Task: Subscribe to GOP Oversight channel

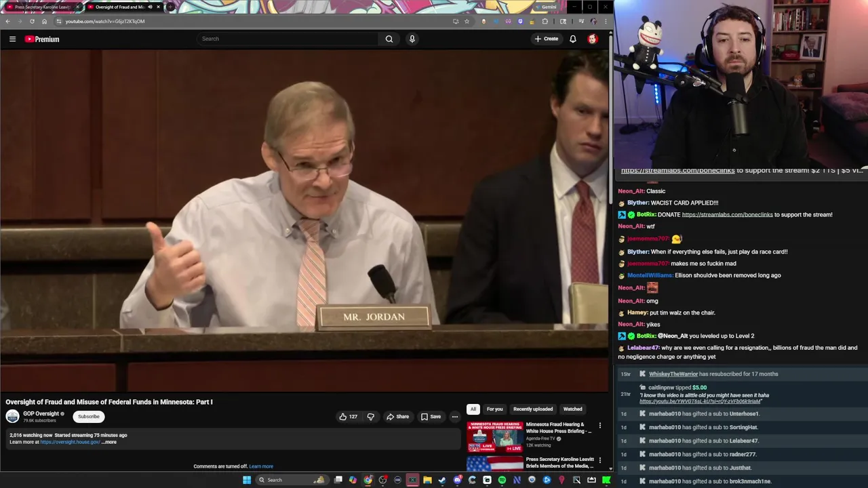Action: coord(88,416)
